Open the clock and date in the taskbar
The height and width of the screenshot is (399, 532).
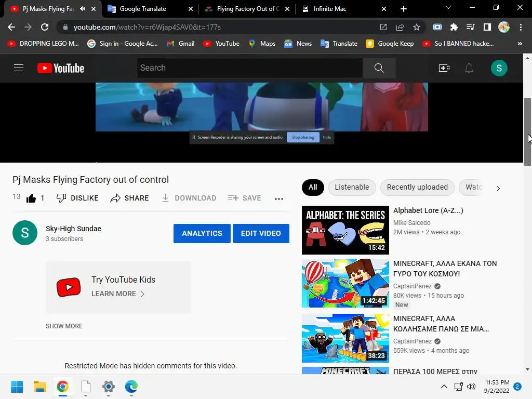[x=497, y=387]
